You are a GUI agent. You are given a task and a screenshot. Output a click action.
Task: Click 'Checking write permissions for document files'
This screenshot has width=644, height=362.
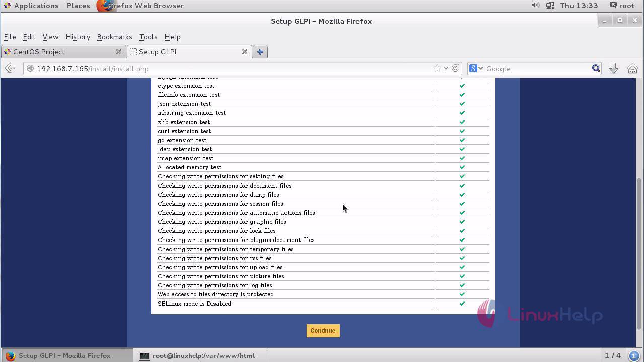225,186
